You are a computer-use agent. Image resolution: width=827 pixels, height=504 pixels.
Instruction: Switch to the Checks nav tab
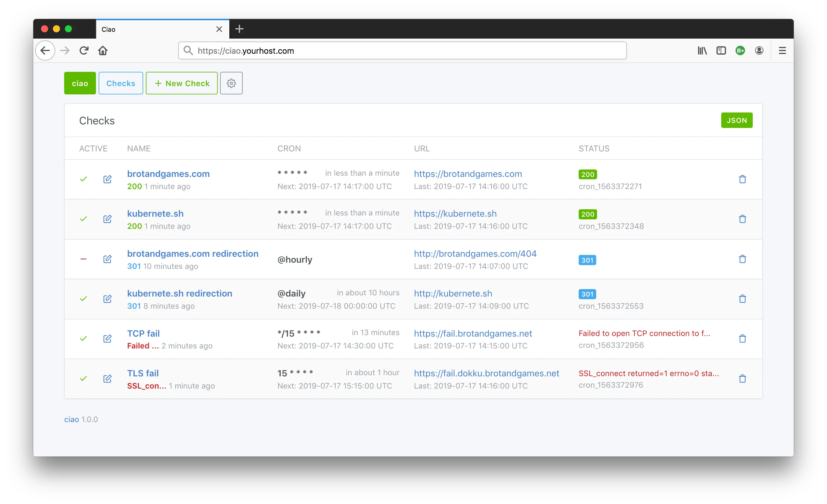click(121, 83)
